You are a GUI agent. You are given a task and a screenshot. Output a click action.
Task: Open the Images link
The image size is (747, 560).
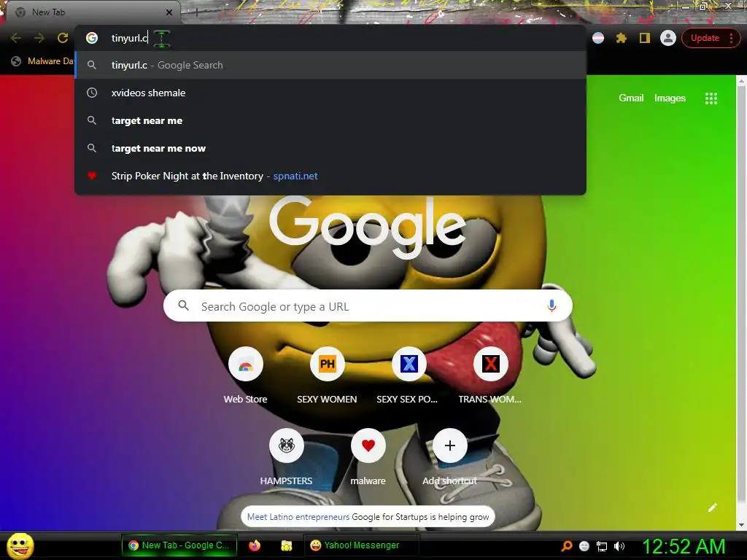[x=670, y=98]
